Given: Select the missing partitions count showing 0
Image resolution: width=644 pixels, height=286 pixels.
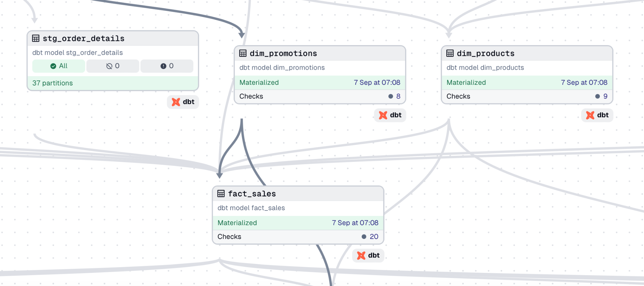Looking at the screenshot, I should [x=113, y=66].
